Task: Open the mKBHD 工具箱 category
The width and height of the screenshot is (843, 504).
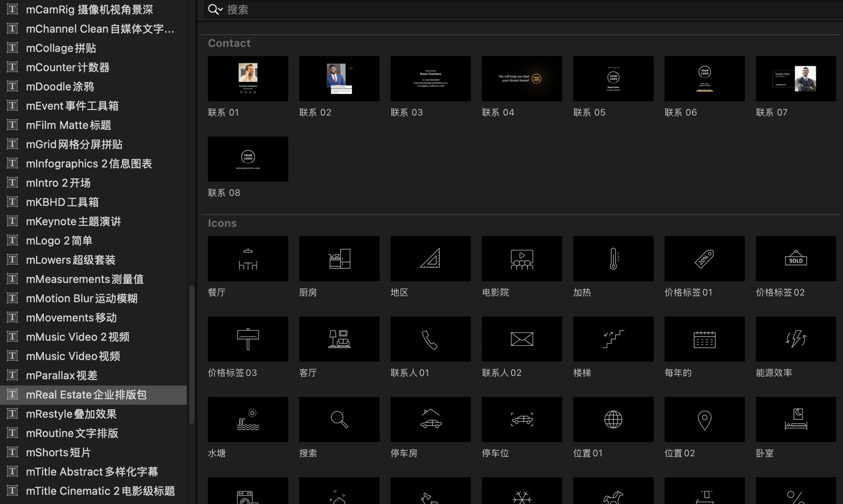Action: tap(93, 202)
